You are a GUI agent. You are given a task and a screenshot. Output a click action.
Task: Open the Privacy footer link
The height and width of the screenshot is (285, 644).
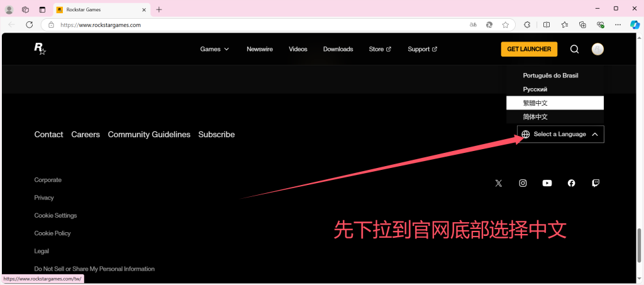point(44,198)
